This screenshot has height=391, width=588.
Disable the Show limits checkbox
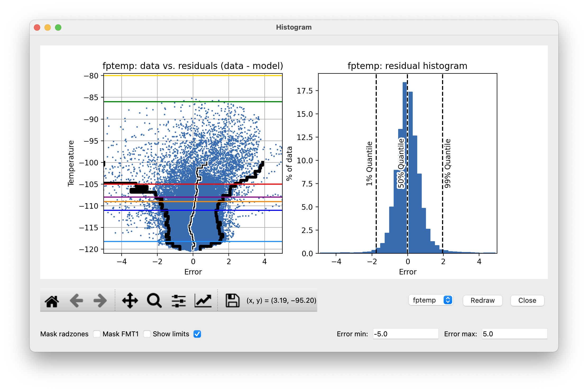point(197,334)
